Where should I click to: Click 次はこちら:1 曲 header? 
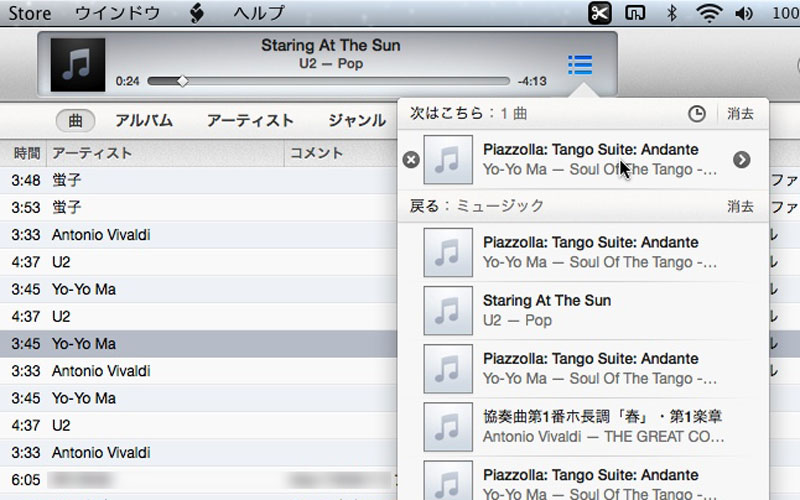coord(468,113)
